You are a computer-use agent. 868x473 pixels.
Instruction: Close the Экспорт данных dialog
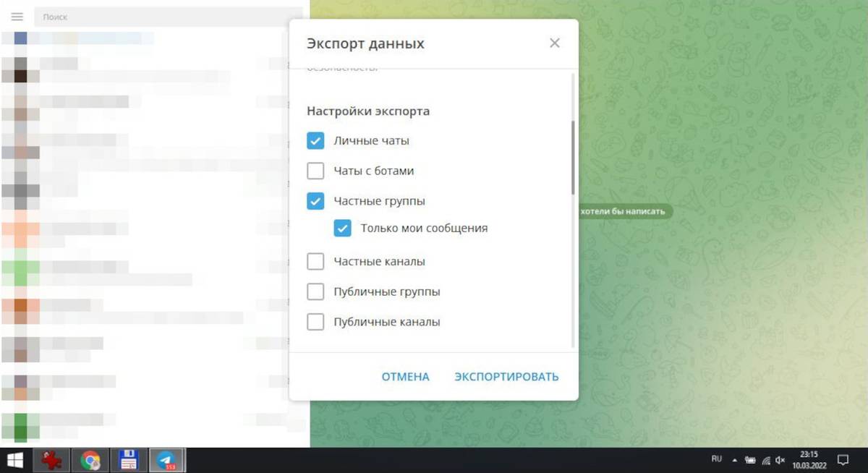click(x=555, y=43)
